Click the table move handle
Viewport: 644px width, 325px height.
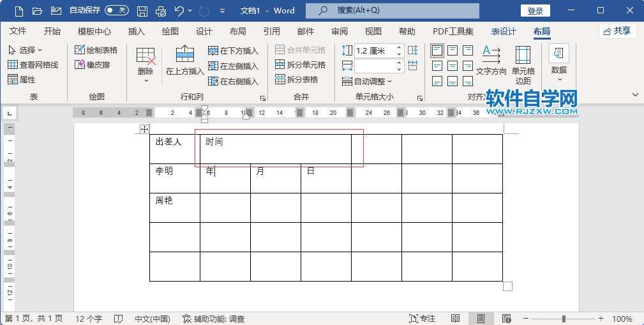[144, 130]
